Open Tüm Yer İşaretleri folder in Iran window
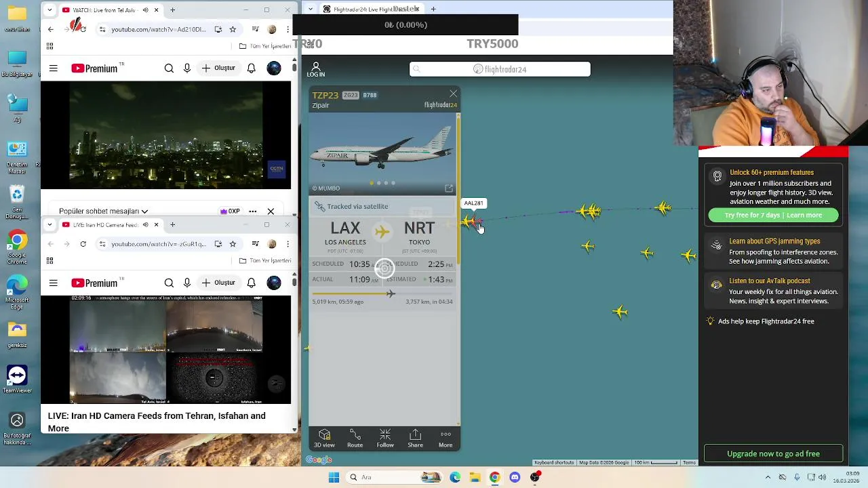868x488 pixels. click(265, 260)
